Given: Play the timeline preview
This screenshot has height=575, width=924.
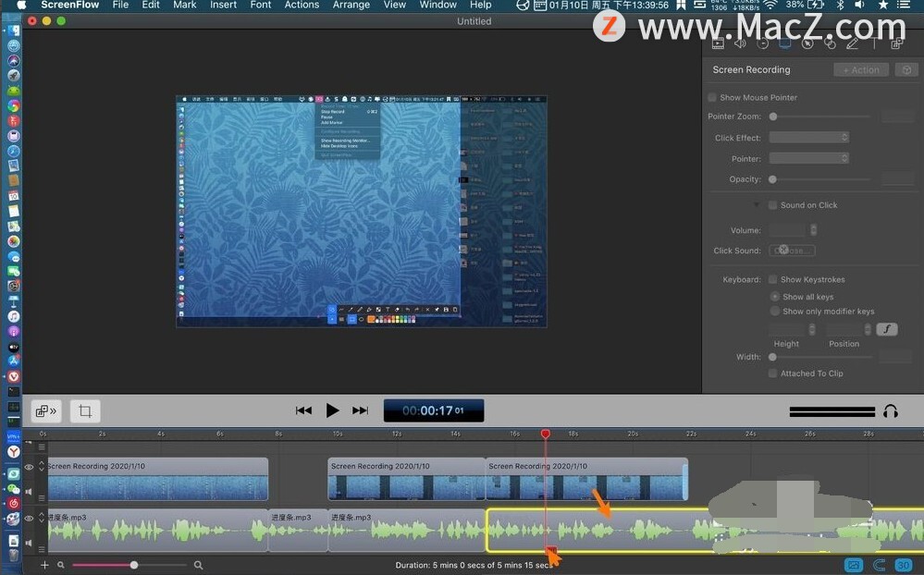Looking at the screenshot, I should pos(332,410).
